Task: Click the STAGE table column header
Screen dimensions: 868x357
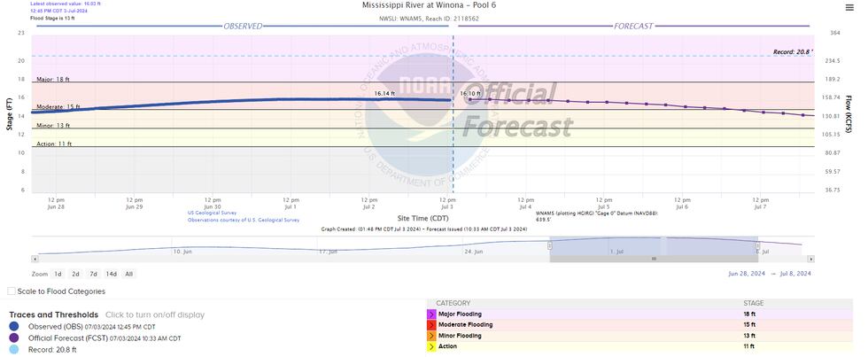Action: [x=753, y=303]
